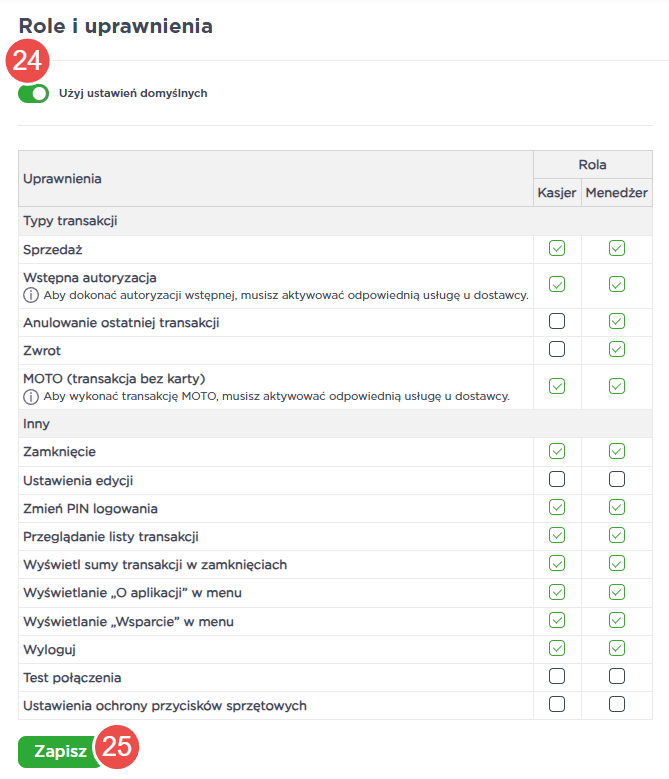The height and width of the screenshot is (779, 669).
Task: Click info icon beside MOTO transaction note
Action: click(29, 396)
